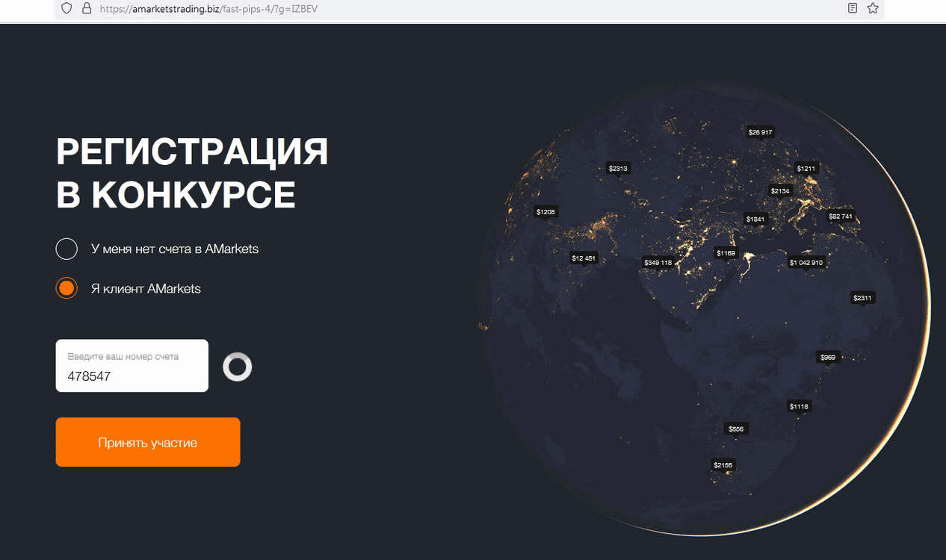This screenshot has width=946, height=560.
Task: Click the "РЕГИСТРАЦИЯ В КОНКУРСЕ" heading
Action: point(192,174)
